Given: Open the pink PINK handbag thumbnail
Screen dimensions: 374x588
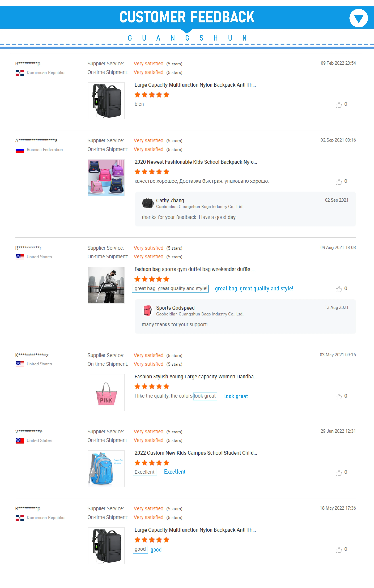Looking at the screenshot, I should coord(106,392).
